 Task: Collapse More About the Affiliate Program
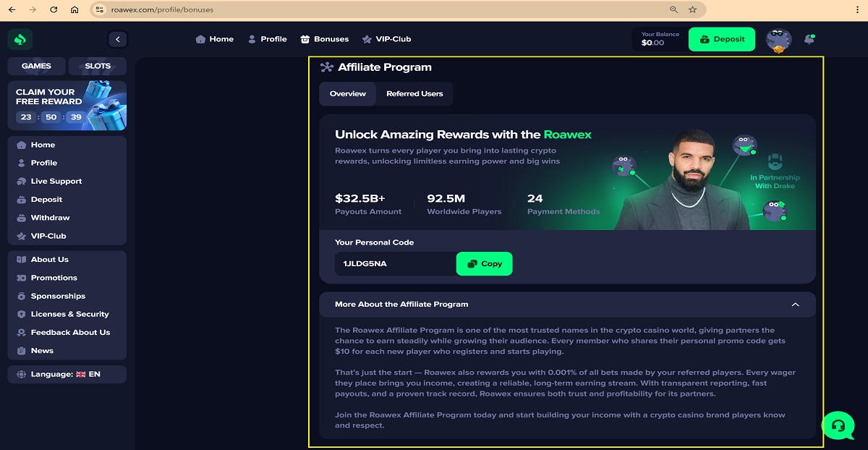pyautogui.click(x=795, y=305)
